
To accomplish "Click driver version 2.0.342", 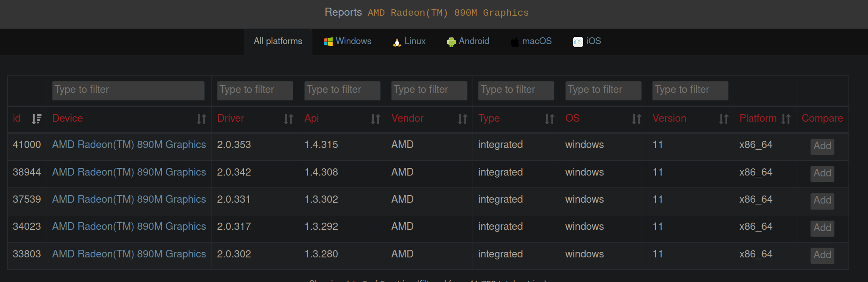I will click(x=234, y=172).
